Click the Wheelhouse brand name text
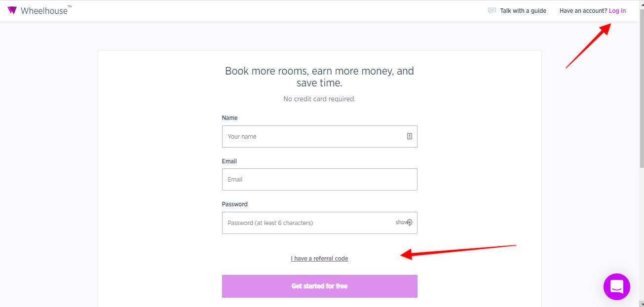 44,10
